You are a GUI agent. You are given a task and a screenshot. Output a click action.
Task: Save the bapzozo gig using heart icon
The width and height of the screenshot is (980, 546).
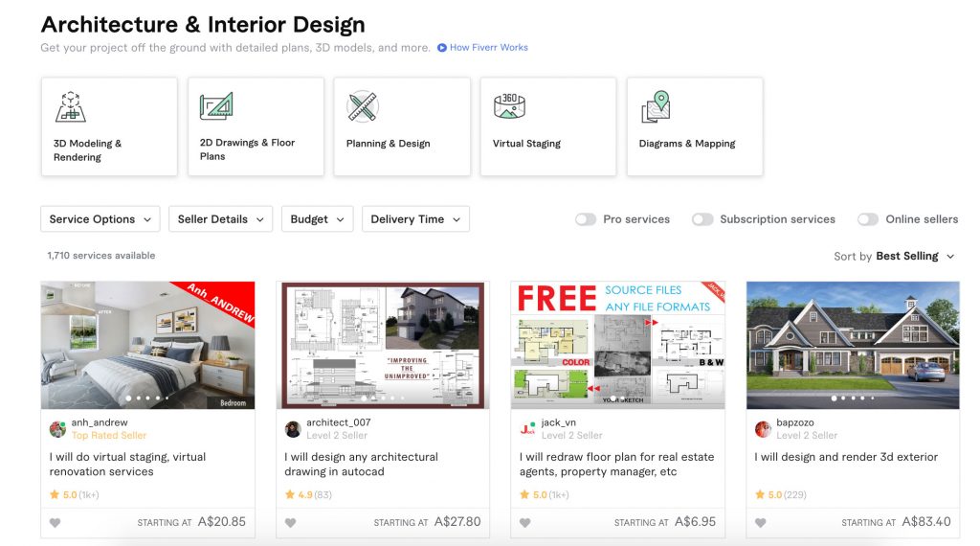point(761,523)
